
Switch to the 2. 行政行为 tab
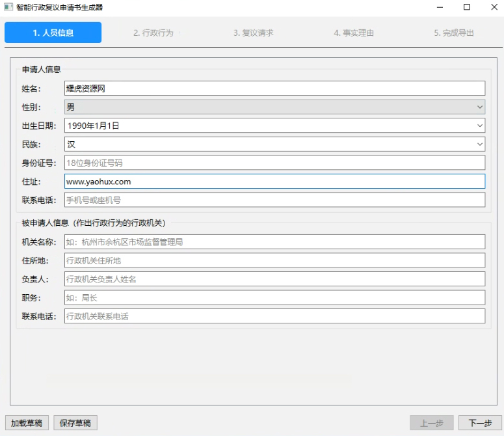pos(153,33)
